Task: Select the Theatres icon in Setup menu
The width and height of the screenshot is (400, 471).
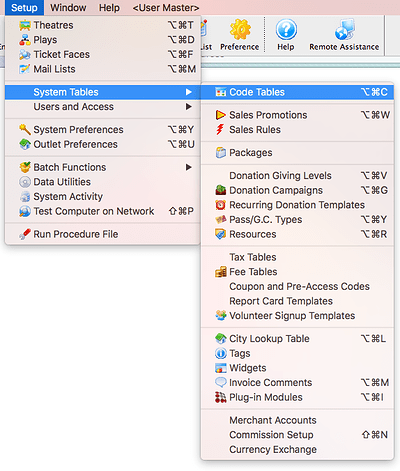Action: [25, 25]
